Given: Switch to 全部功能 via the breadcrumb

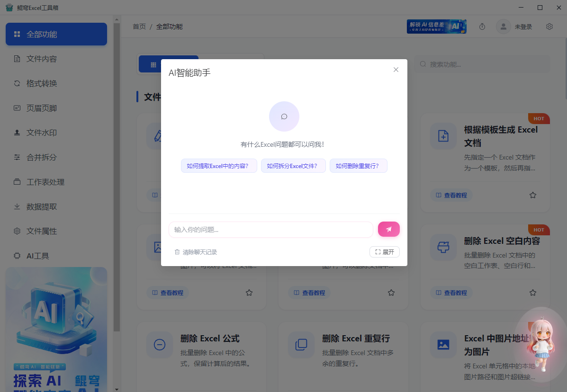Looking at the screenshot, I should (x=168, y=27).
